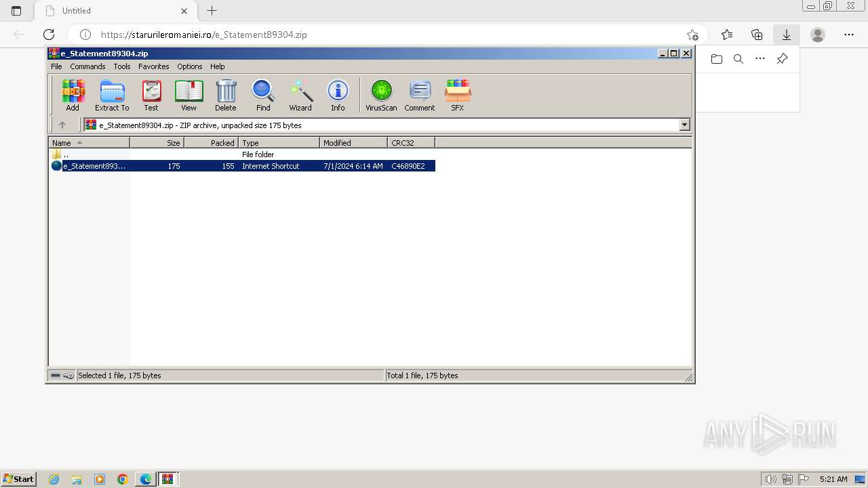The height and width of the screenshot is (488, 868).
Task: Sort by the Size column header
Action: pos(157,142)
